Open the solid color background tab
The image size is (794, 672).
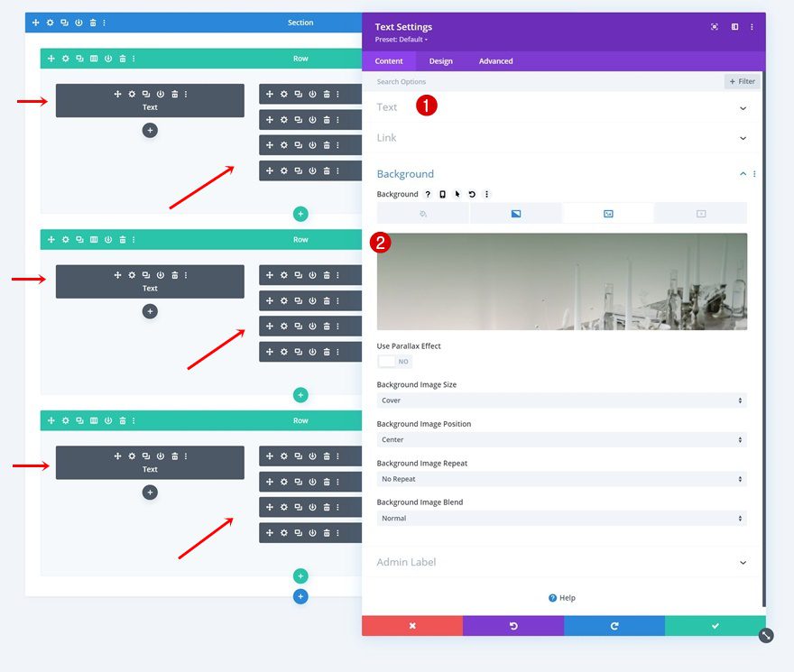tap(423, 212)
